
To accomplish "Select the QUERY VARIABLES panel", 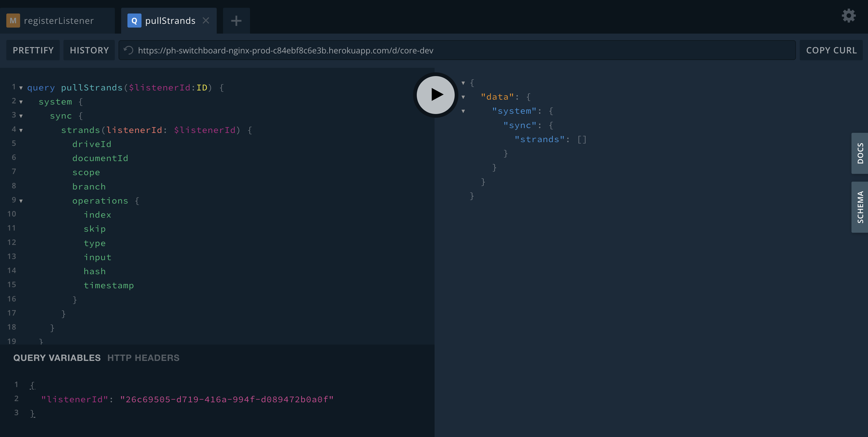I will (57, 358).
